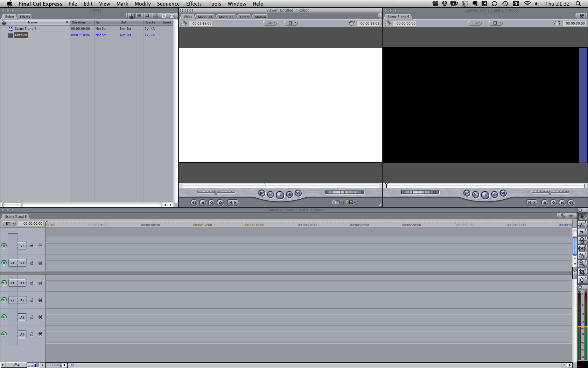588x368 pixels.
Task: Toggle V2 track visibility
Action: (4, 246)
